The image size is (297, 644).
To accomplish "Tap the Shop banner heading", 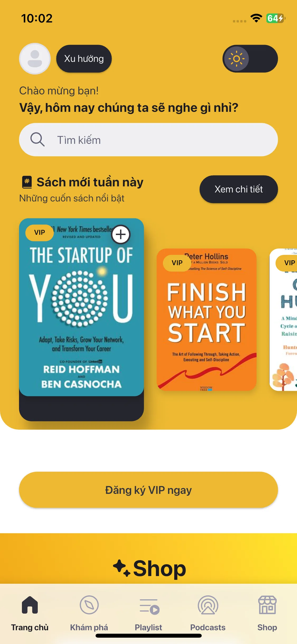I will coord(149,568).
